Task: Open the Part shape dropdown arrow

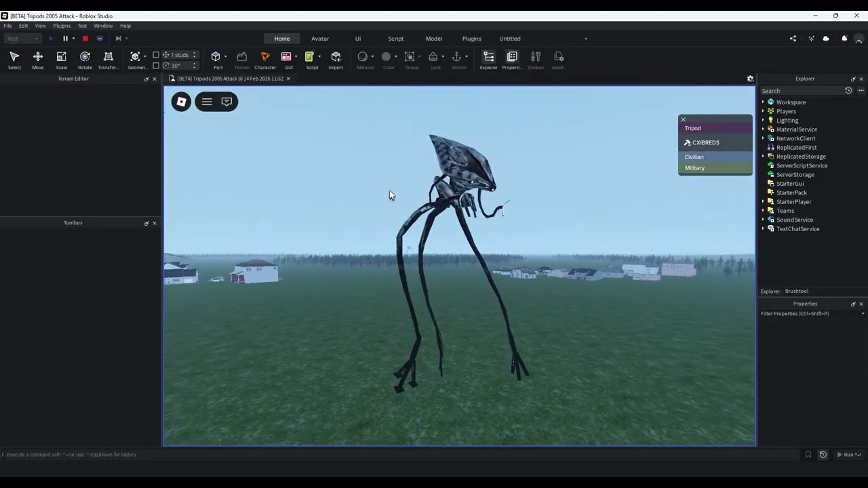Action: tap(225, 57)
